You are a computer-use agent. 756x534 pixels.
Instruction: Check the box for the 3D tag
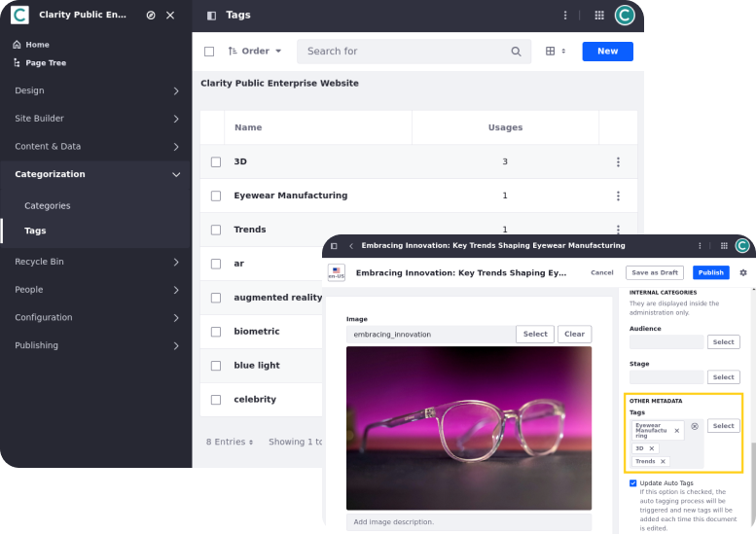[216, 161]
